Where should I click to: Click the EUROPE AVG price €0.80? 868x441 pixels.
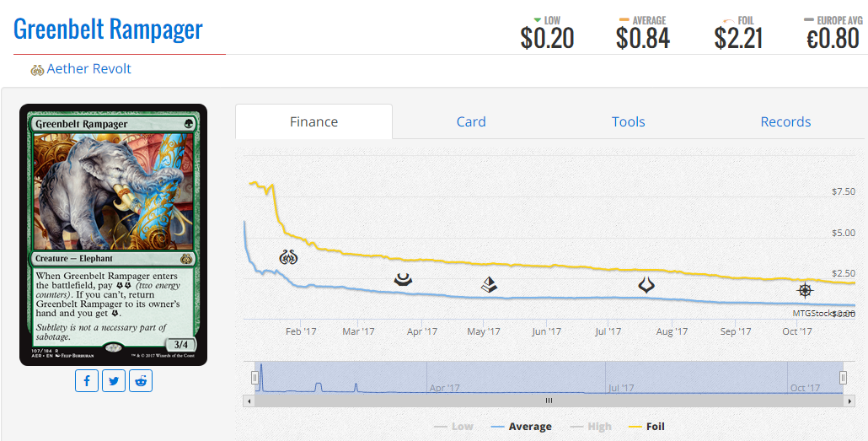833,39
